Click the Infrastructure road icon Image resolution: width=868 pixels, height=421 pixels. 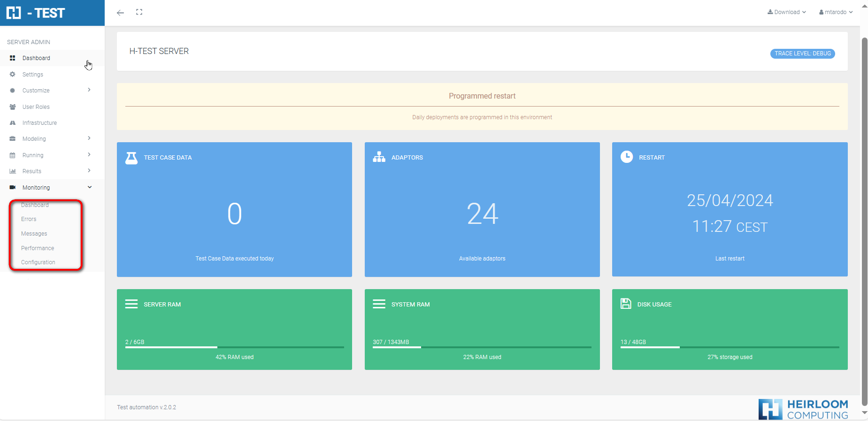tap(13, 123)
